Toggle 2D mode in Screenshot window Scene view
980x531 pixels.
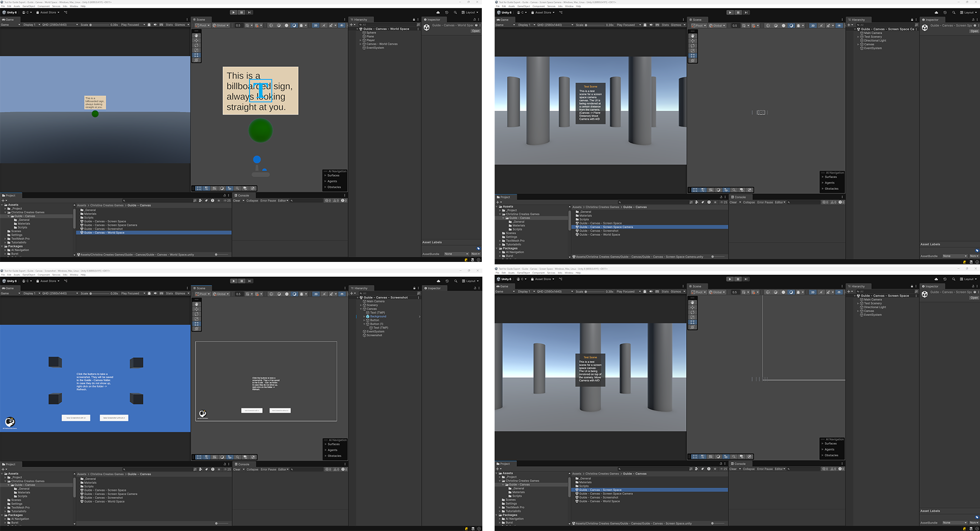(315, 294)
